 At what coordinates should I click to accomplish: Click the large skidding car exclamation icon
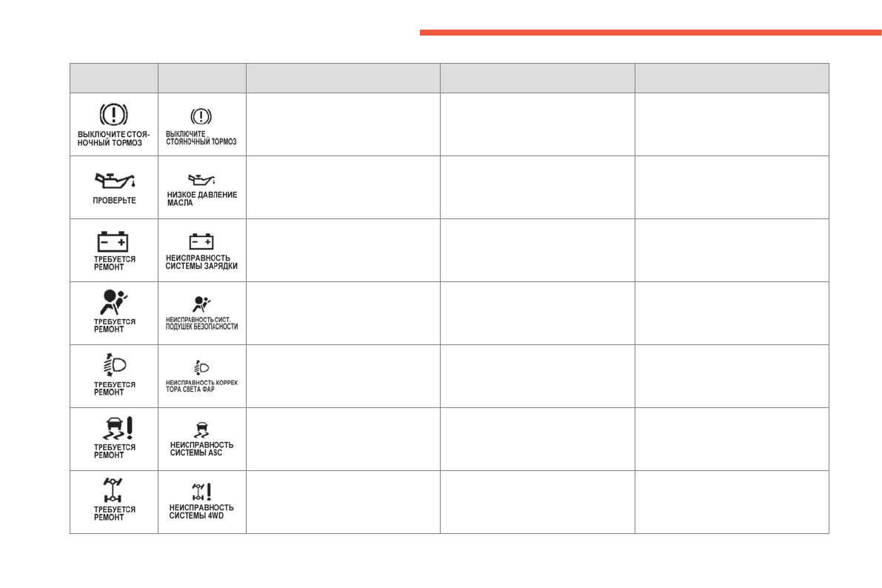click(115, 428)
